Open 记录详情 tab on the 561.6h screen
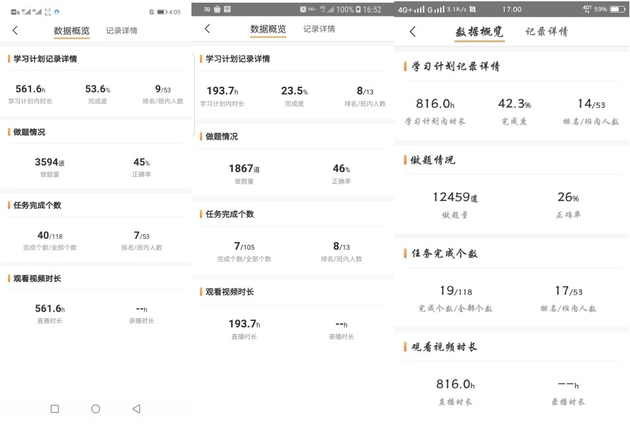The width and height of the screenshot is (630, 424). 122,31
